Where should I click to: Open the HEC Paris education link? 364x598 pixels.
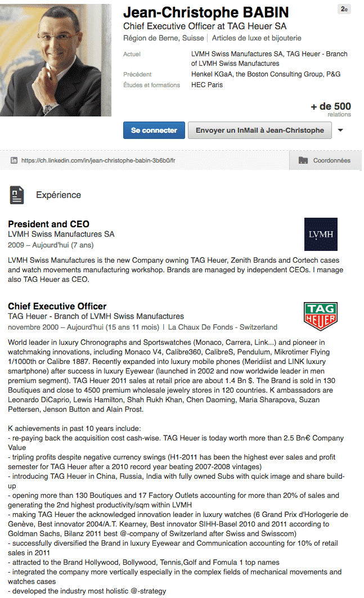point(207,85)
